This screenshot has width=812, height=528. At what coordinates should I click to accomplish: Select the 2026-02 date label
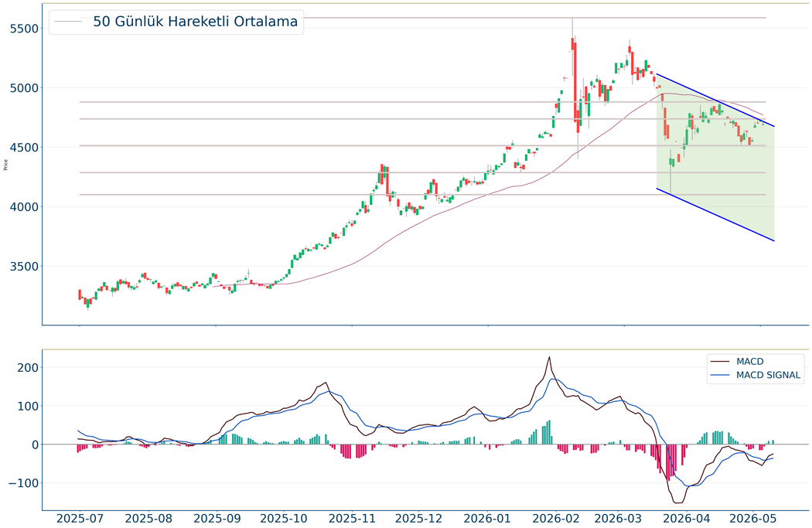(x=556, y=519)
